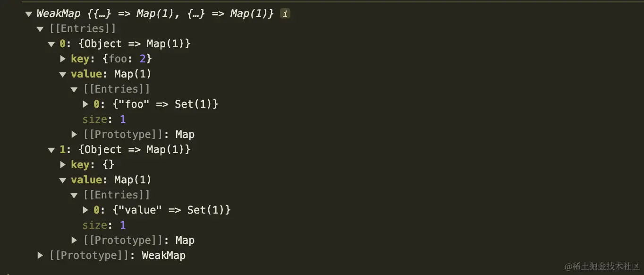The height and width of the screenshot is (275, 644).
Task: Collapse entry 1: {Object => Map(1)}
Action: coord(51,150)
